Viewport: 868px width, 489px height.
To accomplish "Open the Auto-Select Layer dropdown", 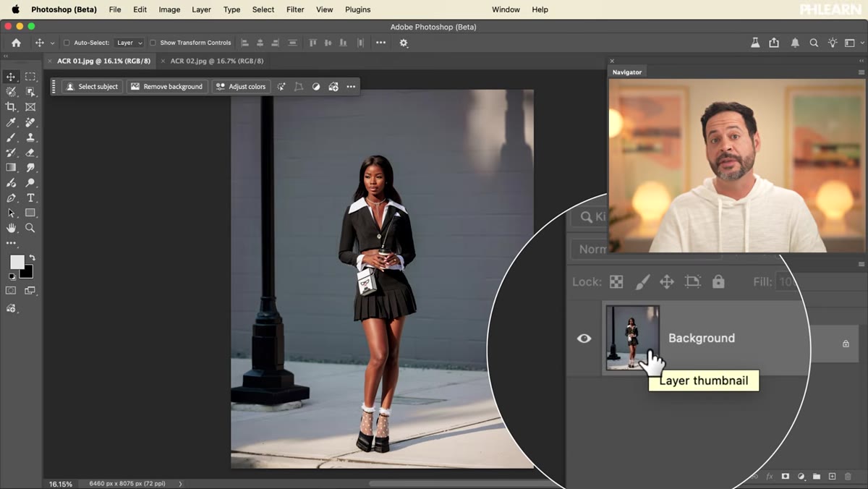I will [x=129, y=43].
